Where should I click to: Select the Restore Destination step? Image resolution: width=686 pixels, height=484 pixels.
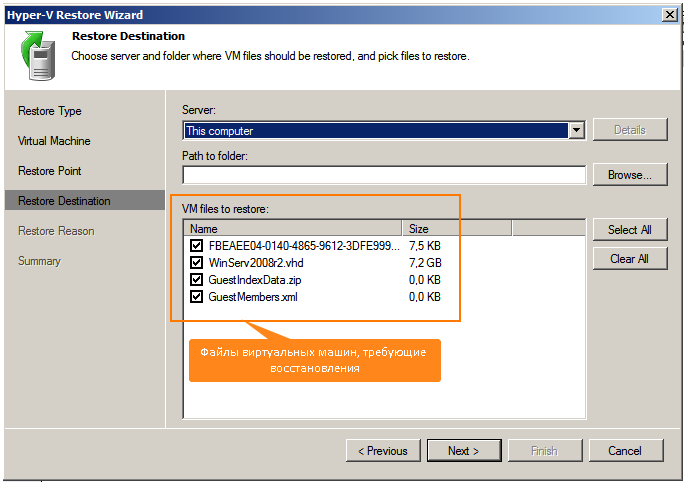click(x=64, y=201)
